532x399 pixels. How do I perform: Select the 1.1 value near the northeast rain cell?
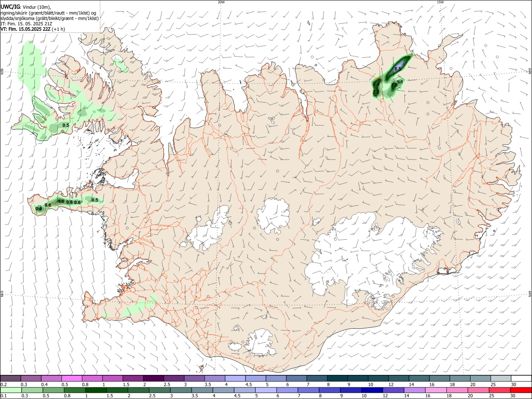pos(400,82)
